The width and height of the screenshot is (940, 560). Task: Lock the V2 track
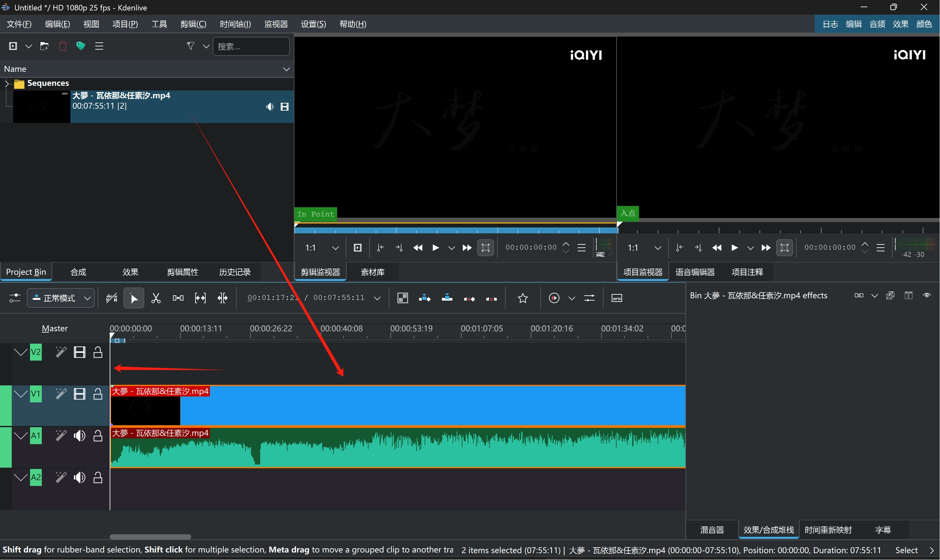coord(98,353)
